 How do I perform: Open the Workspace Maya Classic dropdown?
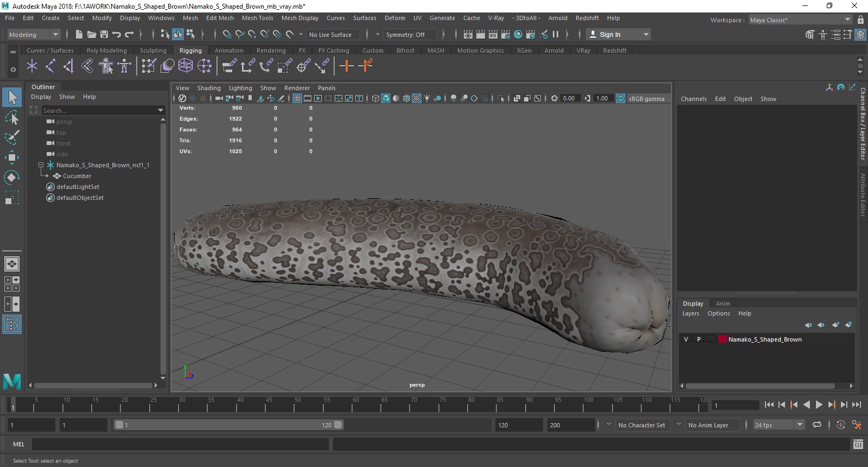[801, 20]
